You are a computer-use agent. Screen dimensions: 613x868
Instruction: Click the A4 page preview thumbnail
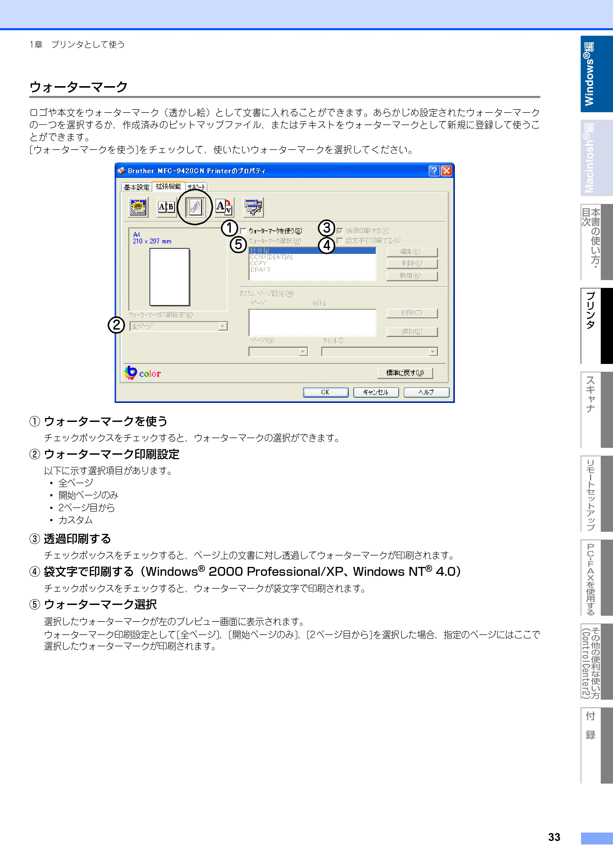(169, 277)
